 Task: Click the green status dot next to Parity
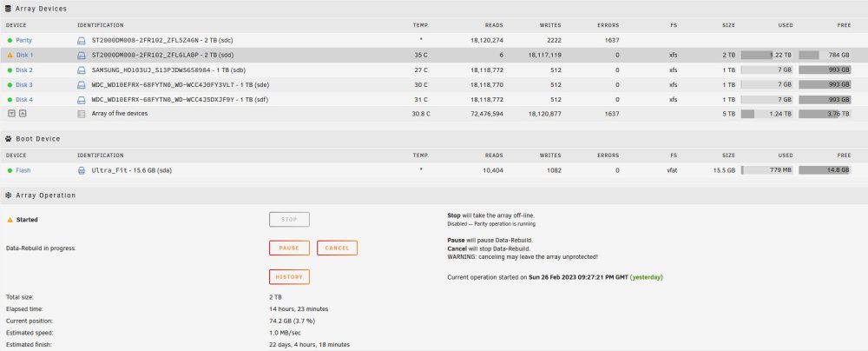pos(10,41)
